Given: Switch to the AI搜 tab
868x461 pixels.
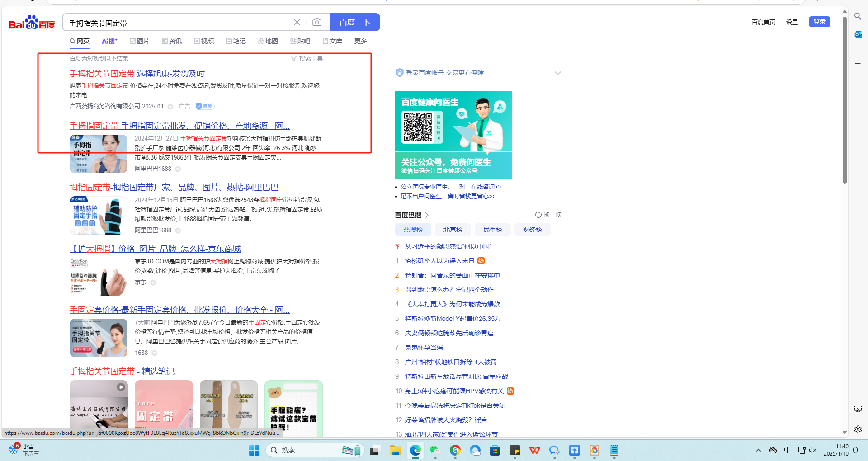Looking at the screenshot, I should (x=109, y=41).
